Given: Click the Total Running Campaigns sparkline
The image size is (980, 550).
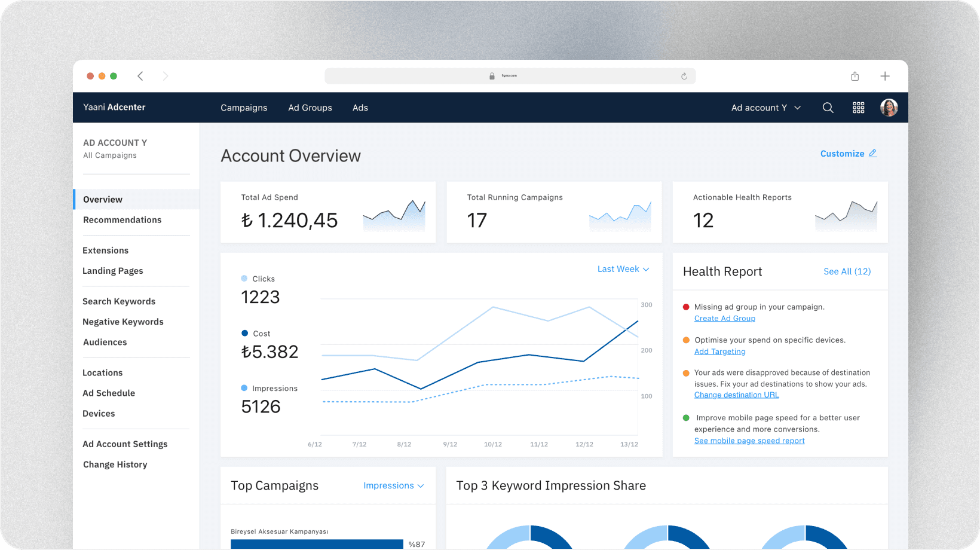Looking at the screenshot, I should coord(620,216).
